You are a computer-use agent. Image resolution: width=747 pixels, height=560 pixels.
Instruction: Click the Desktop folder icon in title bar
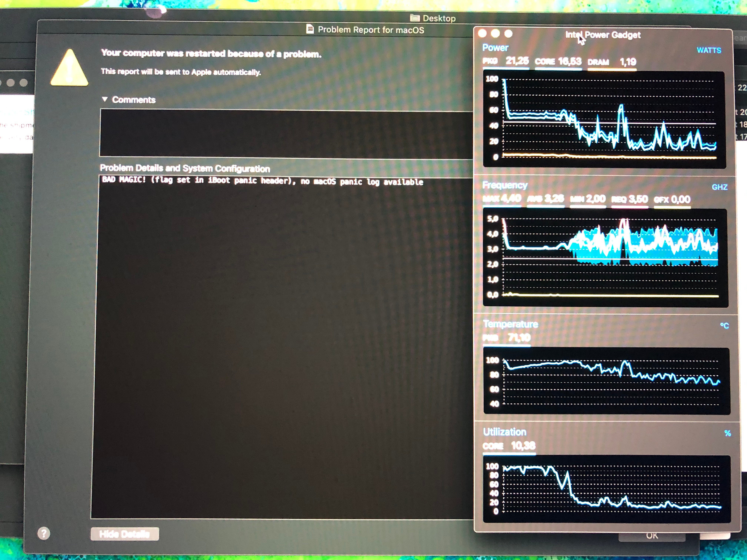(415, 18)
